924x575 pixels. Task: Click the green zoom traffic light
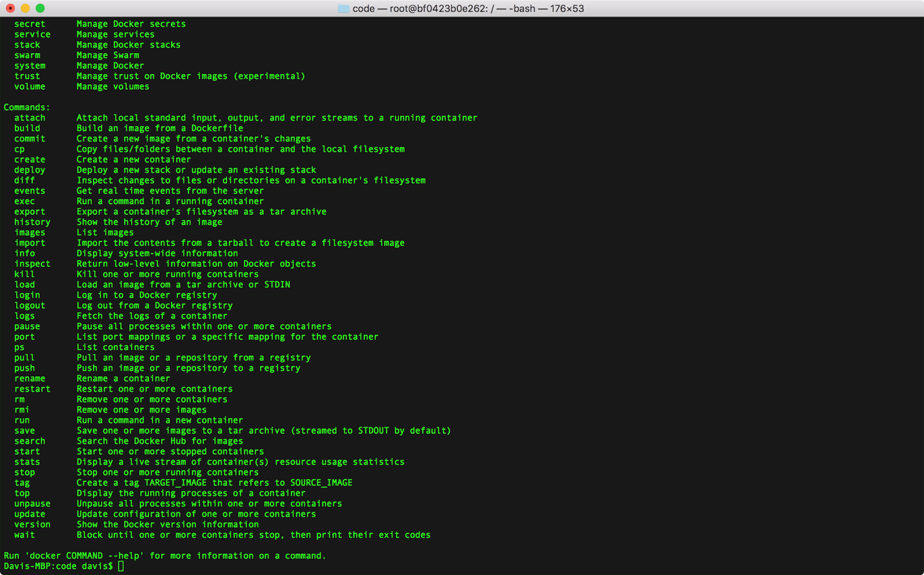point(39,8)
